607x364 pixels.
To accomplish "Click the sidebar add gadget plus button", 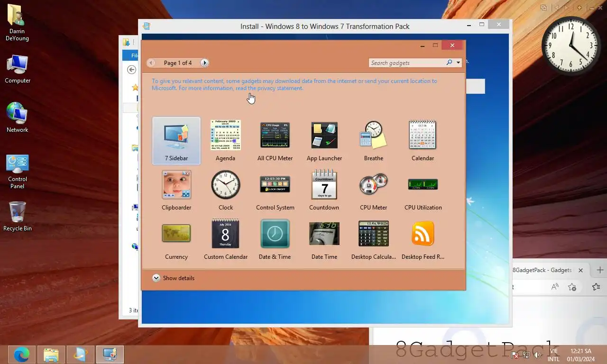I will coord(579,8).
